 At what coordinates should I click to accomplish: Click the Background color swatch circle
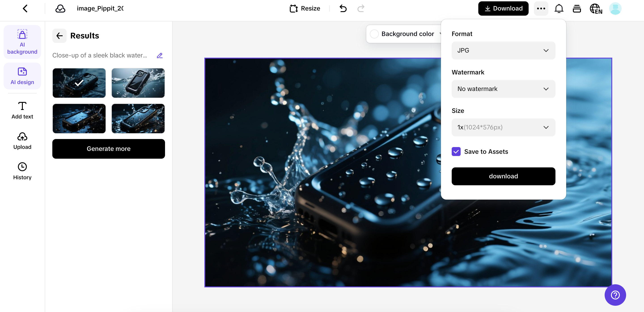click(x=374, y=34)
